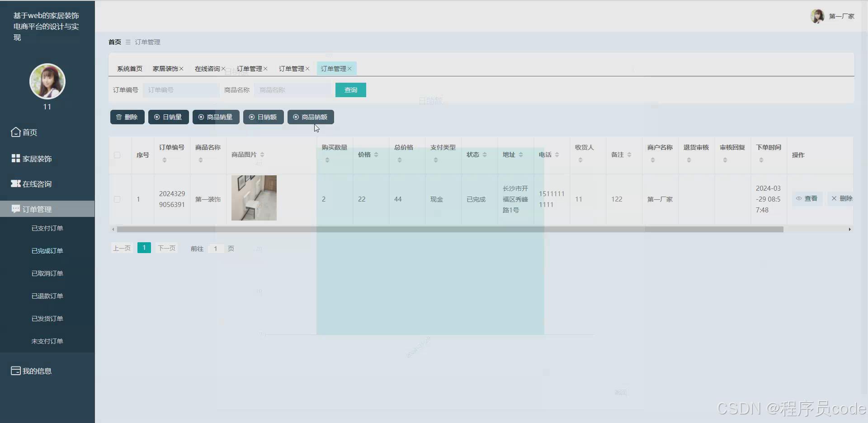868x423 pixels.
Task: Sort by 电话 column arrows
Action: click(x=557, y=155)
